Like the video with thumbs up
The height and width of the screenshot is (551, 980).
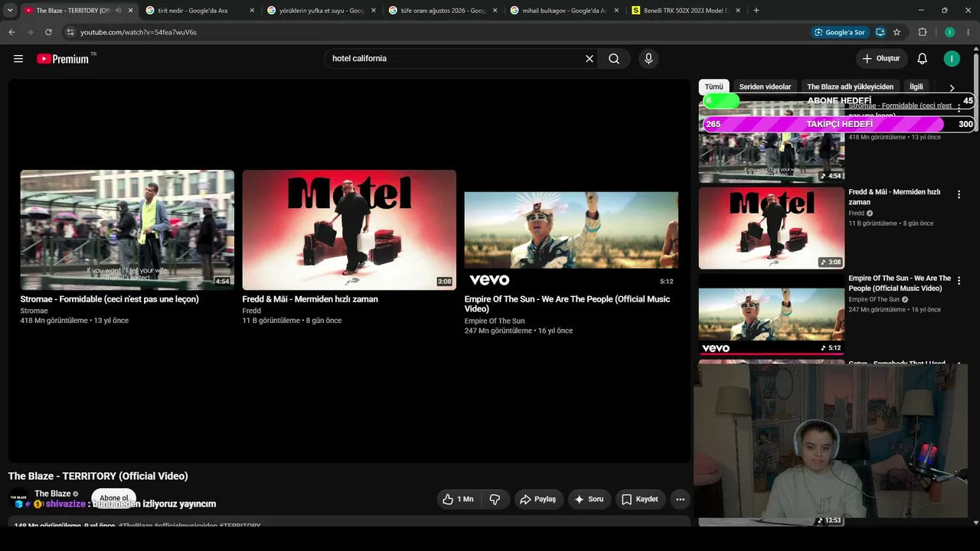click(459, 499)
